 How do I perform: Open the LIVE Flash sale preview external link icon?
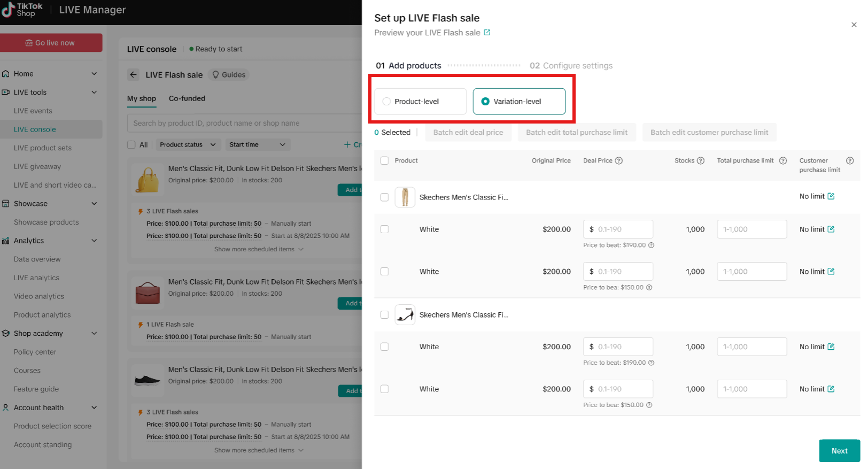click(x=487, y=33)
